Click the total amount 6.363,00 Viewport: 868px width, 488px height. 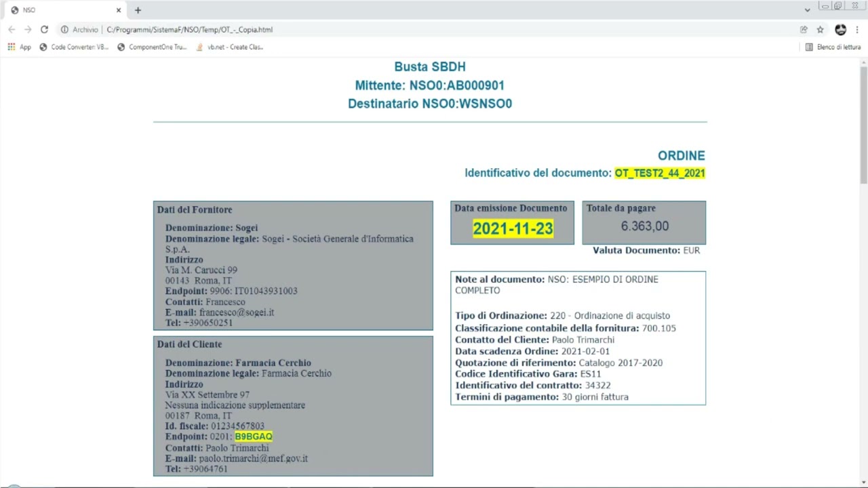coord(644,226)
